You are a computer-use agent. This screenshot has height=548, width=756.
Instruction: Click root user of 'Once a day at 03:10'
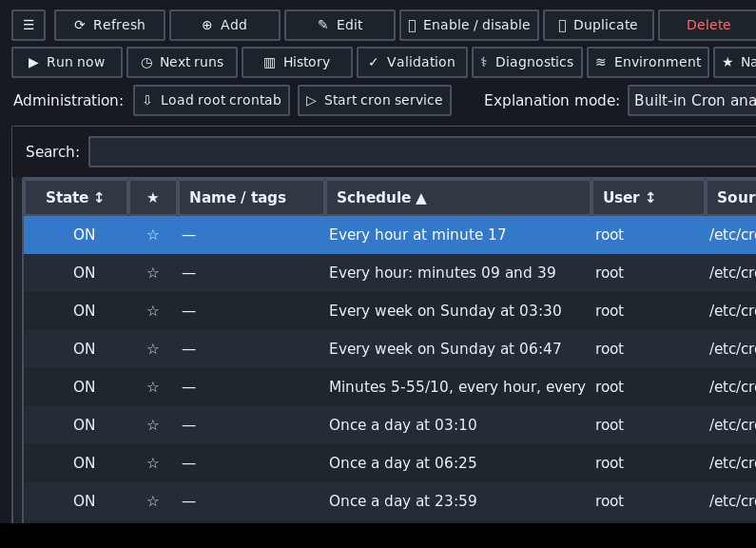[610, 425]
